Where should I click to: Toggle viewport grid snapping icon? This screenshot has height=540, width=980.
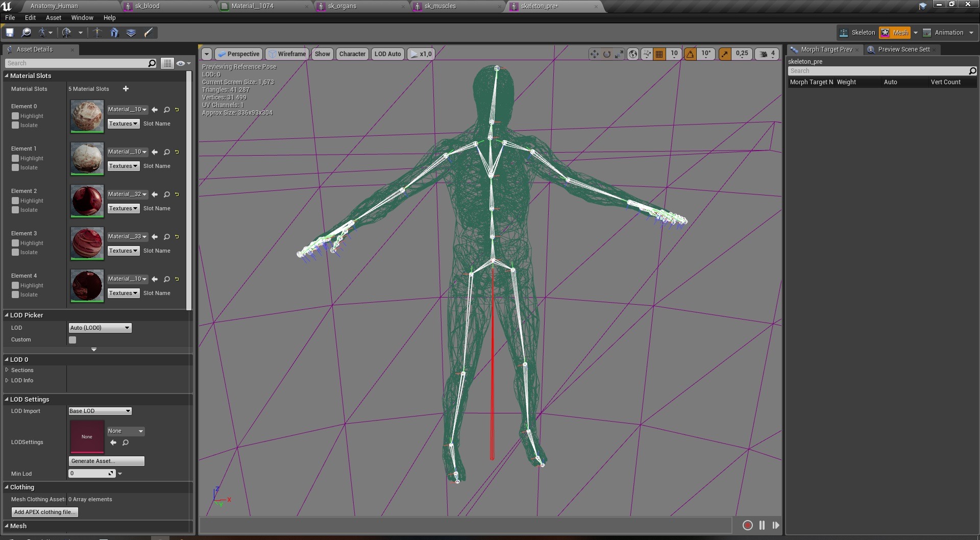click(659, 54)
